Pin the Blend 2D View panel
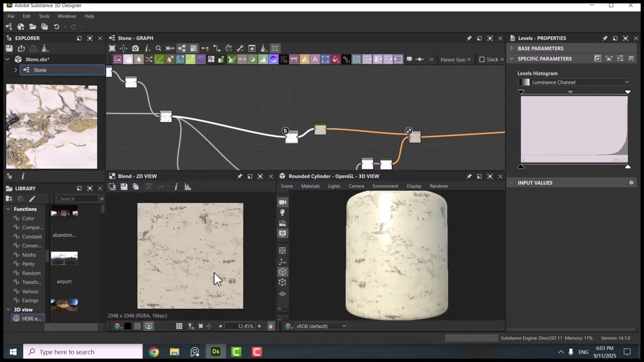The width and height of the screenshot is (644, 362). [239, 176]
